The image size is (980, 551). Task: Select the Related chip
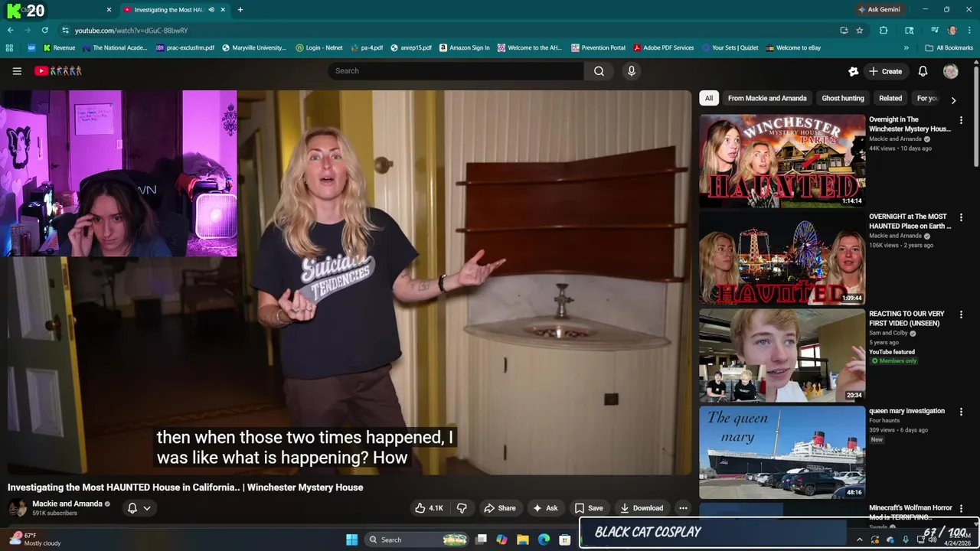[x=890, y=98]
